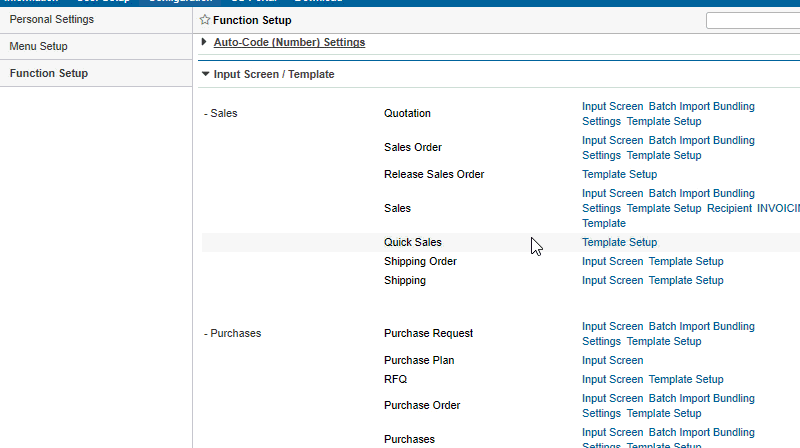Open Template Setup for Sales Order
Viewport: 800px width, 448px height.
click(x=663, y=155)
